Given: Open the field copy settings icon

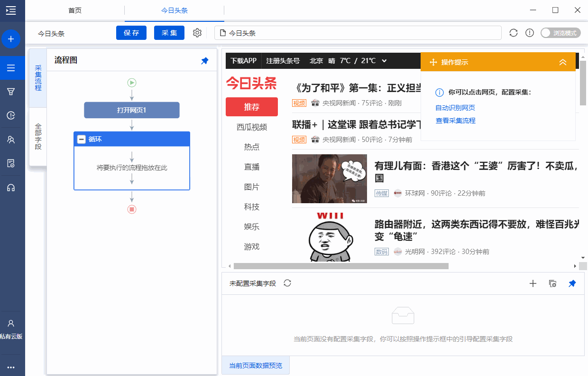Looking at the screenshot, I should tap(552, 283).
